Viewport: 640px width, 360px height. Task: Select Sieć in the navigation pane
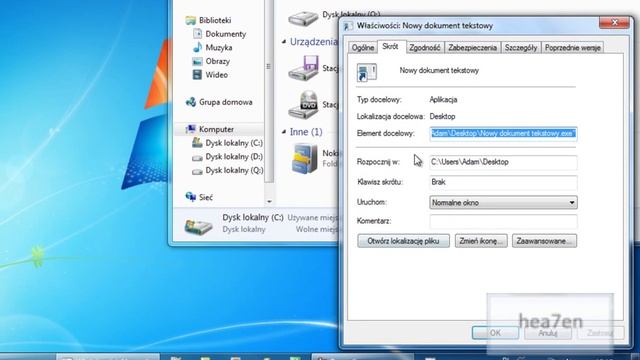click(206, 197)
